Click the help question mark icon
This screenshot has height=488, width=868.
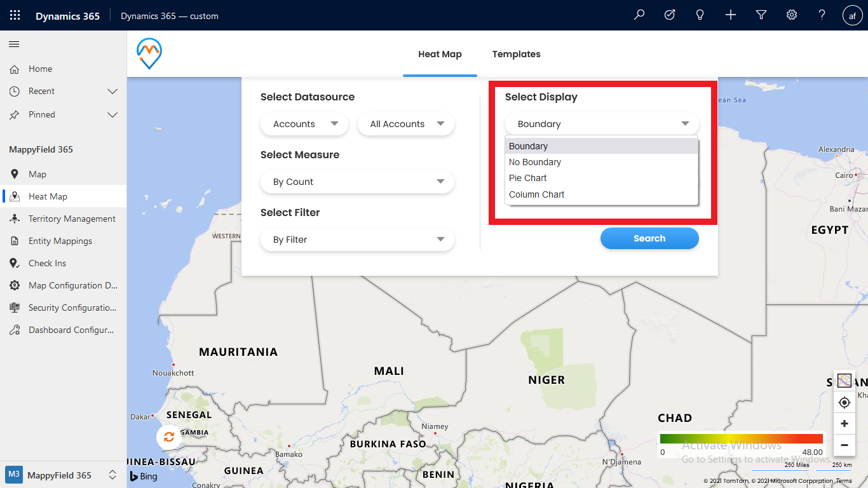822,15
